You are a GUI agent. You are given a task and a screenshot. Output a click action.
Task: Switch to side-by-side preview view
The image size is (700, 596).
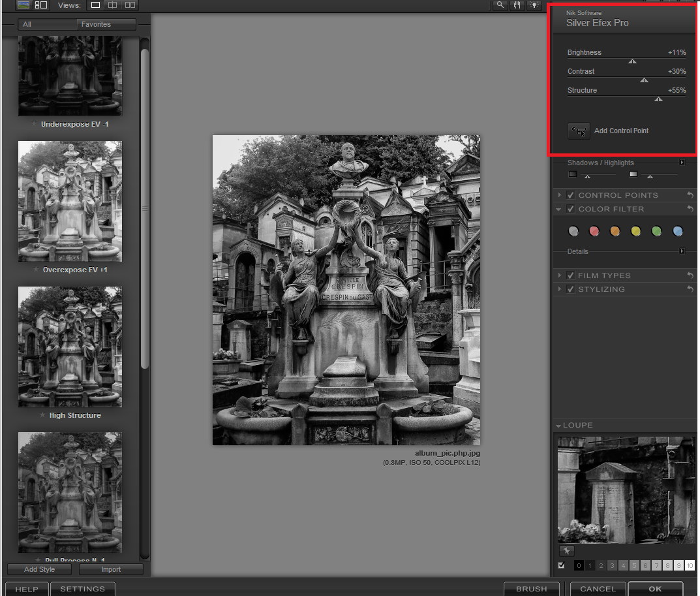(x=130, y=5)
